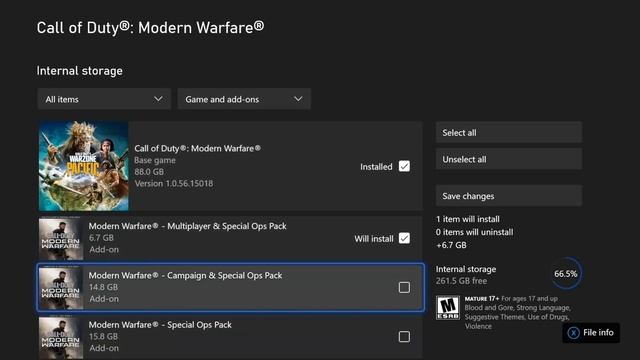The width and height of the screenshot is (640, 360).
Task: Click the '+6.7 GB' size change text
Action: (451, 245)
